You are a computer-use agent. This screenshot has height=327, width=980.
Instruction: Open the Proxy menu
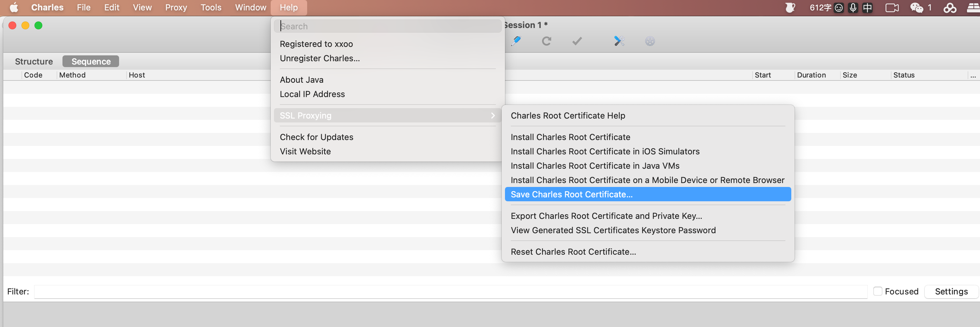pyautogui.click(x=176, y=7)
